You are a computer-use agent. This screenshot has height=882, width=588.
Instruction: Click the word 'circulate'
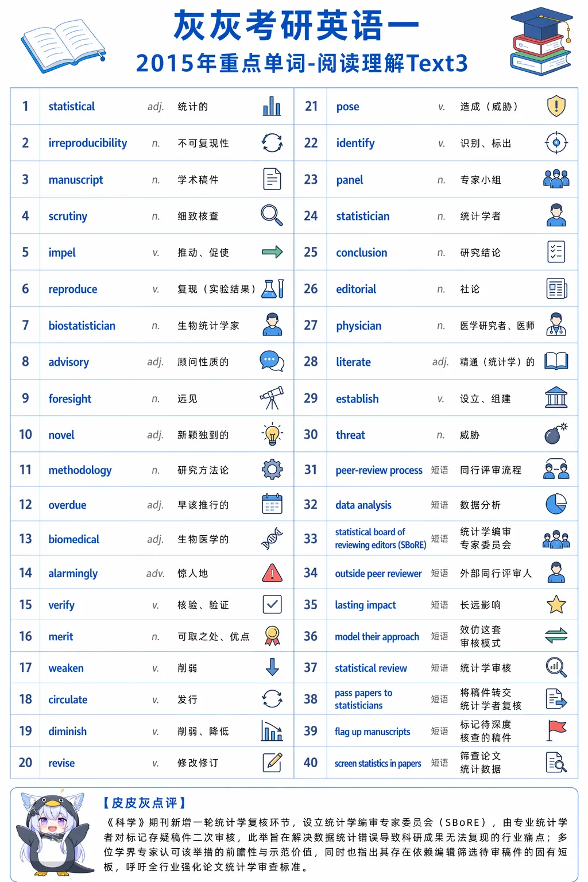coord(68,699)
